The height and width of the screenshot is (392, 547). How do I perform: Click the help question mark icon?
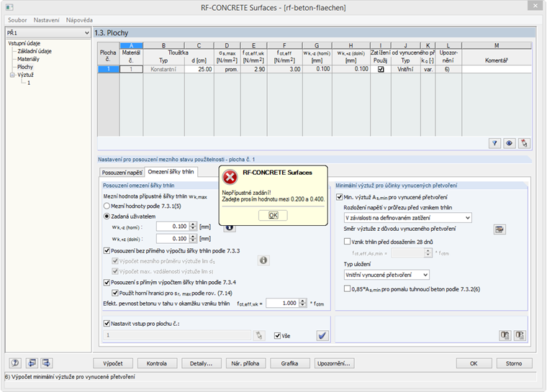(x=15, y=363)
